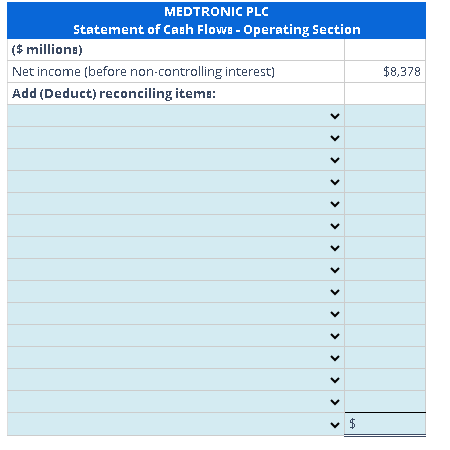
Task: Click the amount field in the seventh reconciling row
Action: (385, 248)
